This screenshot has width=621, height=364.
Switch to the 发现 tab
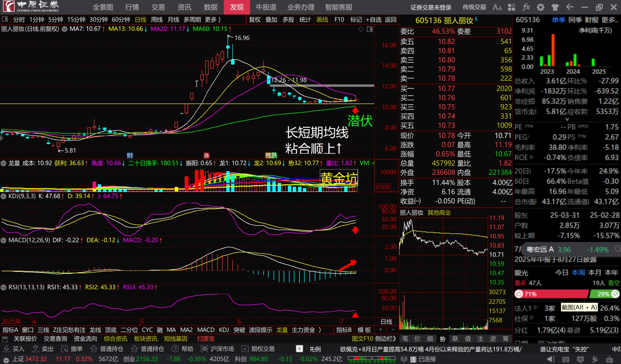[x=237, y=7]
